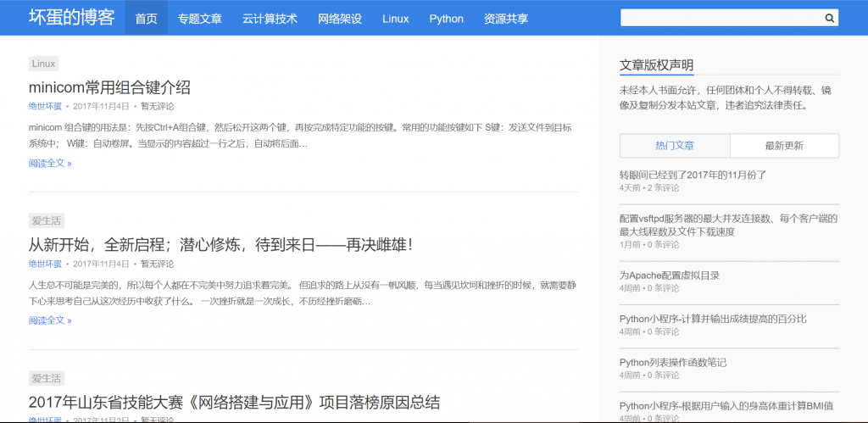Click 暂无评论 under the minicom post
This screenshot has width=868, height=423.
pos(157,106)
